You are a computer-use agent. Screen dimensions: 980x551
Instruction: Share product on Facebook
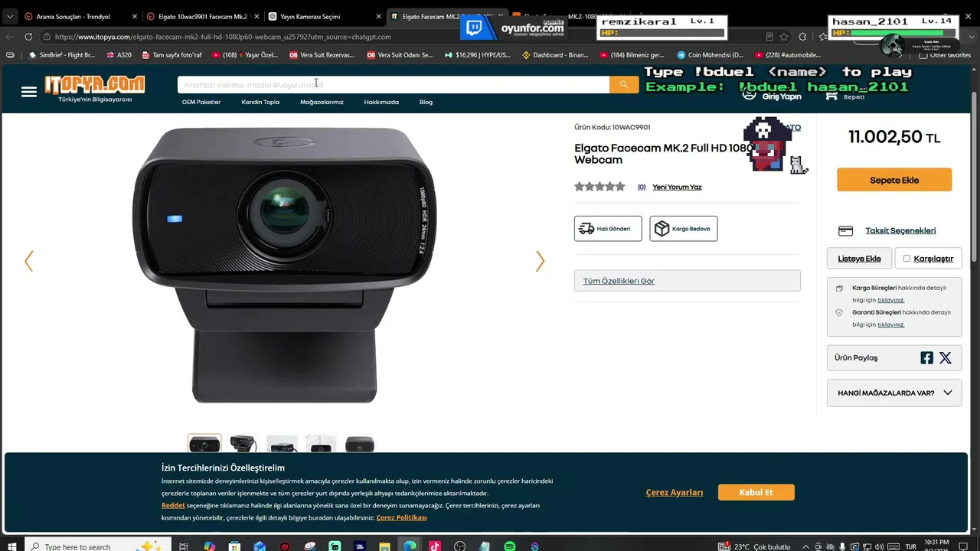pyautogui.click(x=926, y=357)
